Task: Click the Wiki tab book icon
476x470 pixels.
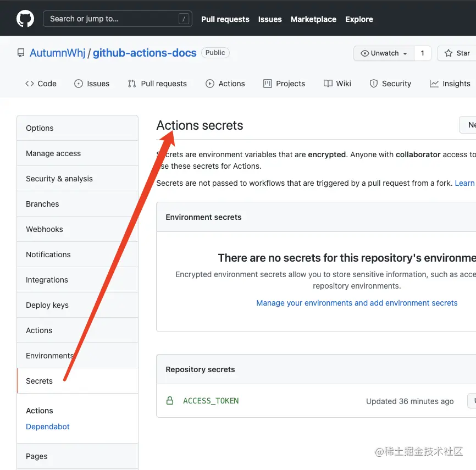Action: point(328,84)
